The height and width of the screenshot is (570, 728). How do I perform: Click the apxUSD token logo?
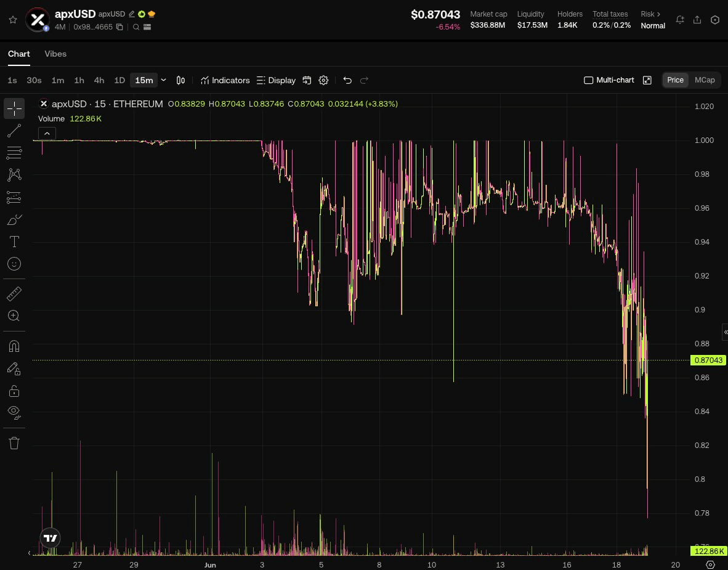pos(37,20)
